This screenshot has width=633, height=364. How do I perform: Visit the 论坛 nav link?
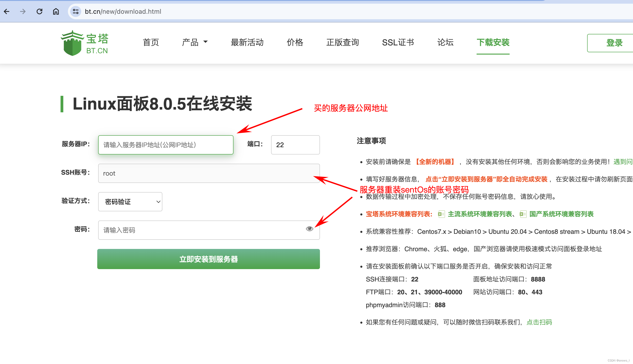click(445, 42)
